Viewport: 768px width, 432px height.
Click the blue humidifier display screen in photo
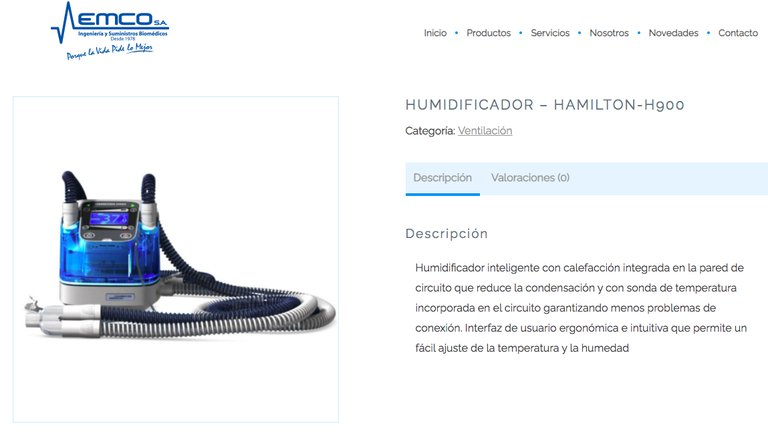(x=109, y=218)
